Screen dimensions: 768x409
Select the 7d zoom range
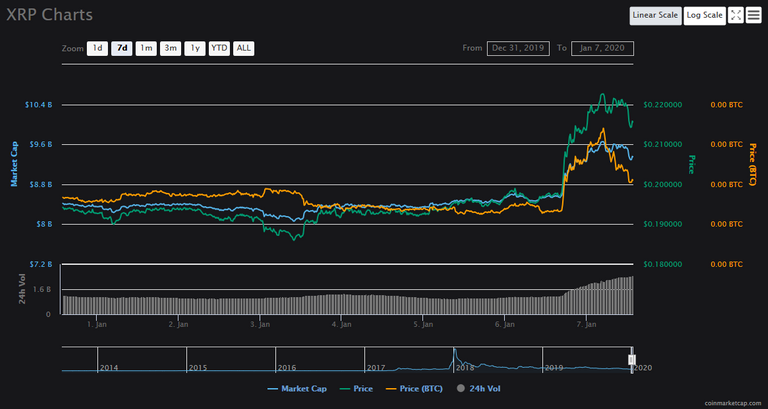coord(122,48)
